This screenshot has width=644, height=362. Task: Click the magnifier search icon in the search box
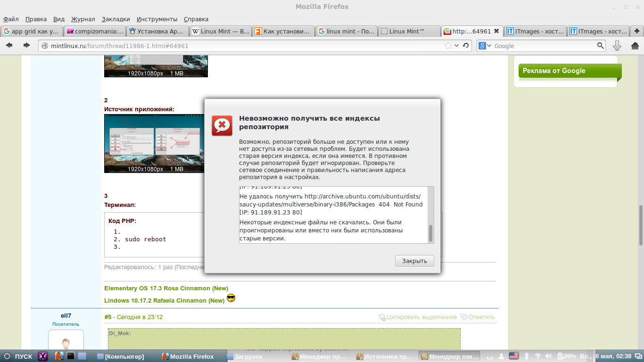click(x=600, y=46)
